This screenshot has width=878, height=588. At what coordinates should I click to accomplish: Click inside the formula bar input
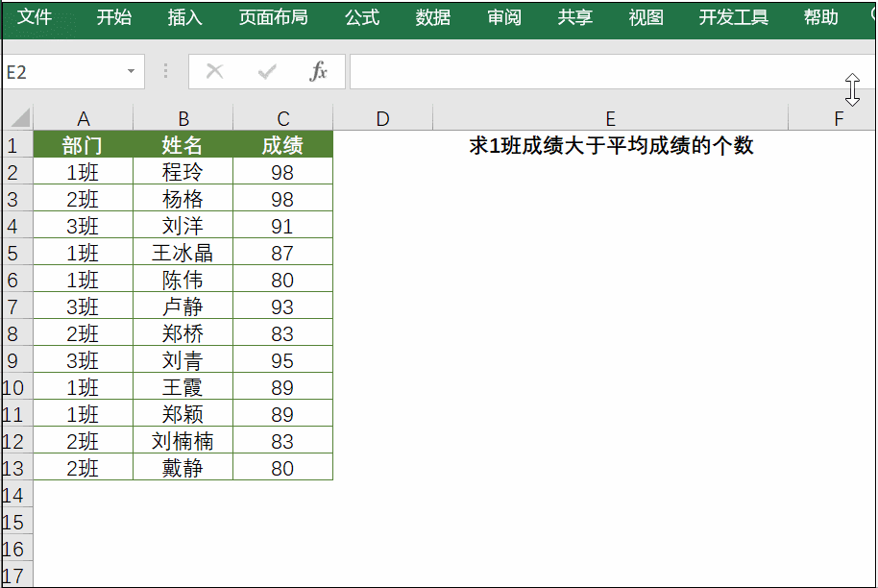click(x=610, y=72)
